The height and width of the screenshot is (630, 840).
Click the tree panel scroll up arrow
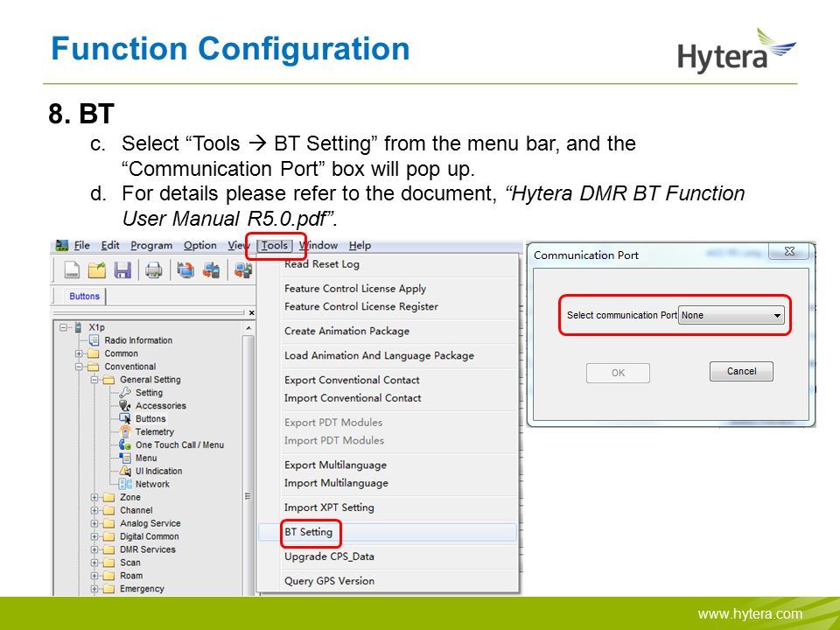click(248, 327)
